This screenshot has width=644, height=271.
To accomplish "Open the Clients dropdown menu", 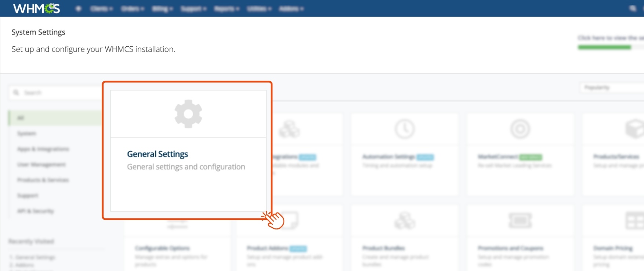I will [x=101, y=8].
